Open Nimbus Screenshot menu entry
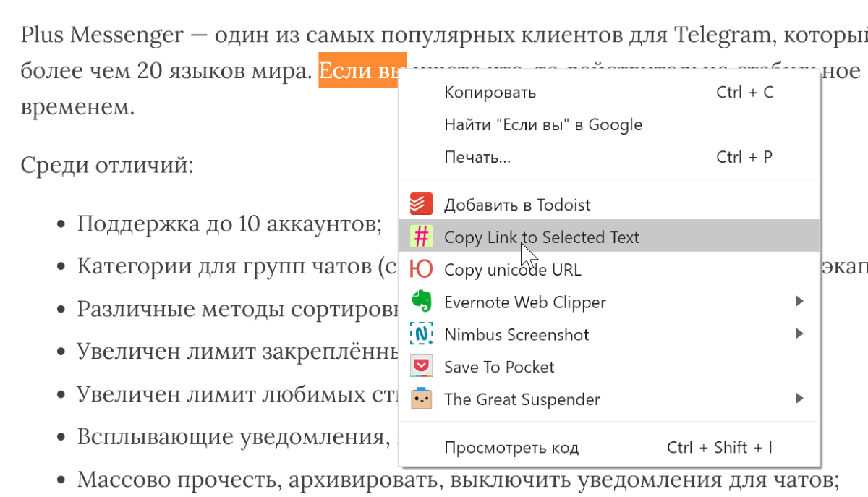Image resolution: width=868 pixels, height=497 pixels. tap(610, 334)
